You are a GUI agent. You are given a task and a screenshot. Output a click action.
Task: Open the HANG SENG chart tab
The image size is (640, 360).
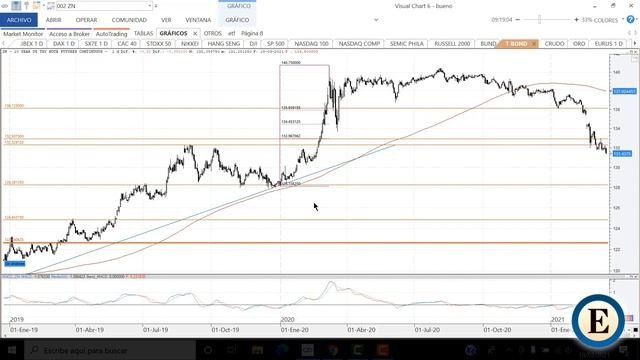point(224,44)
